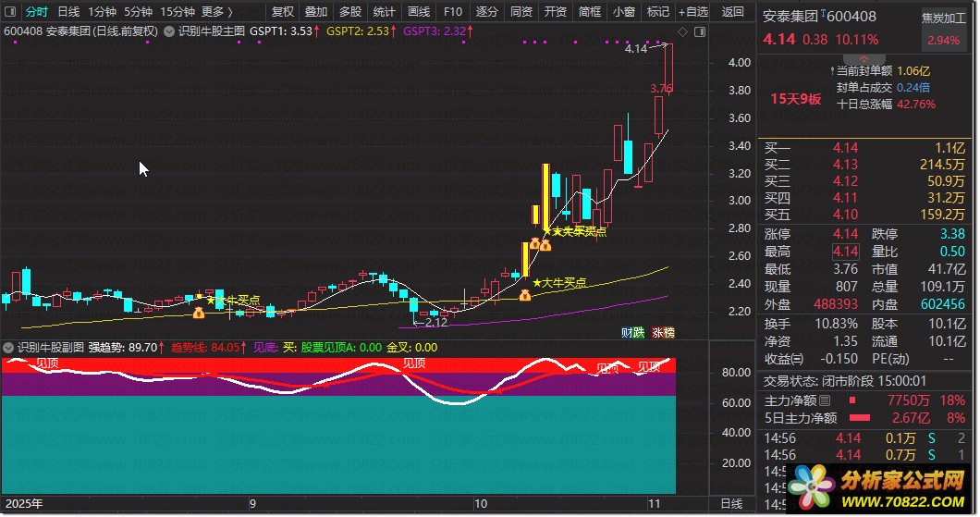Click the 外盘 value 488393
Image resolution: width=980 pixels, height=517 pixels.
pyautogui.click(x=836, y=304)
